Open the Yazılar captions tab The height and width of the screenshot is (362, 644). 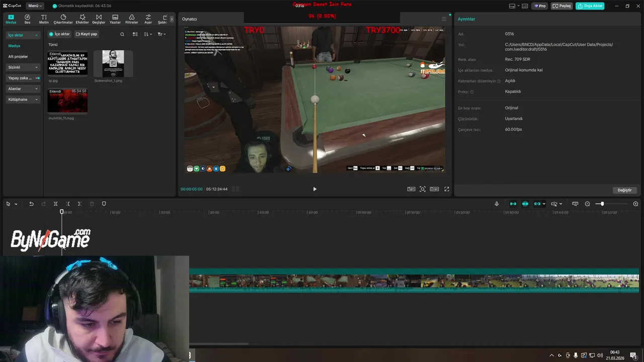(115, 19)
